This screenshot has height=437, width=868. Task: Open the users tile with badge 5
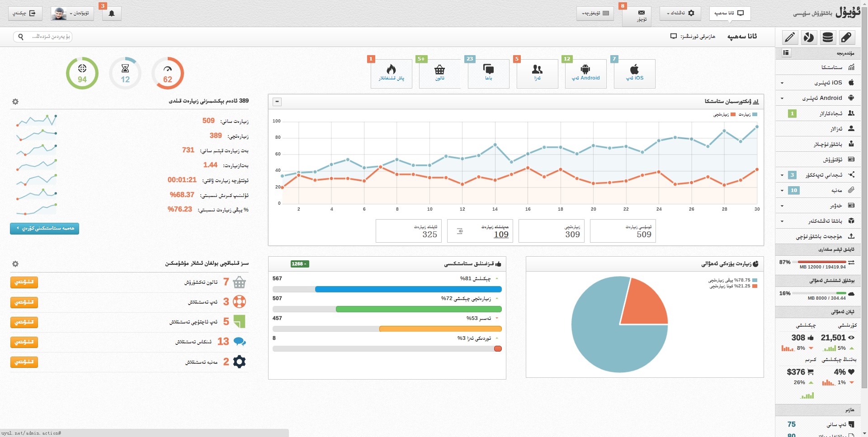(537, 74)
